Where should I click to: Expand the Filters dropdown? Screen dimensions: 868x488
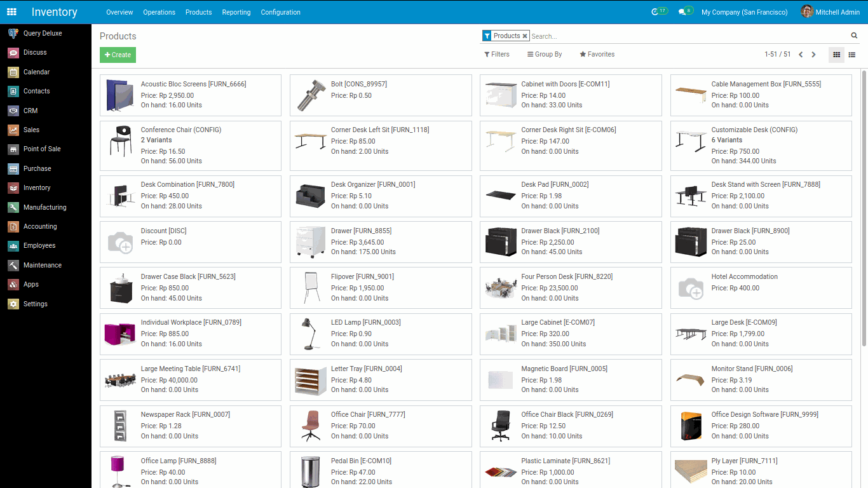pyautogui.click(x=497, y=55)
